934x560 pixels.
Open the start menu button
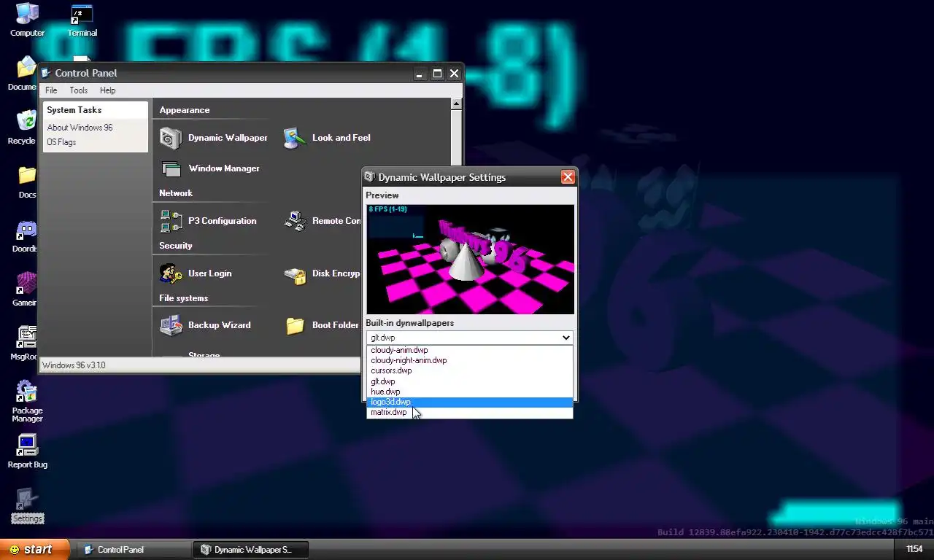click(x=34, y=549)
